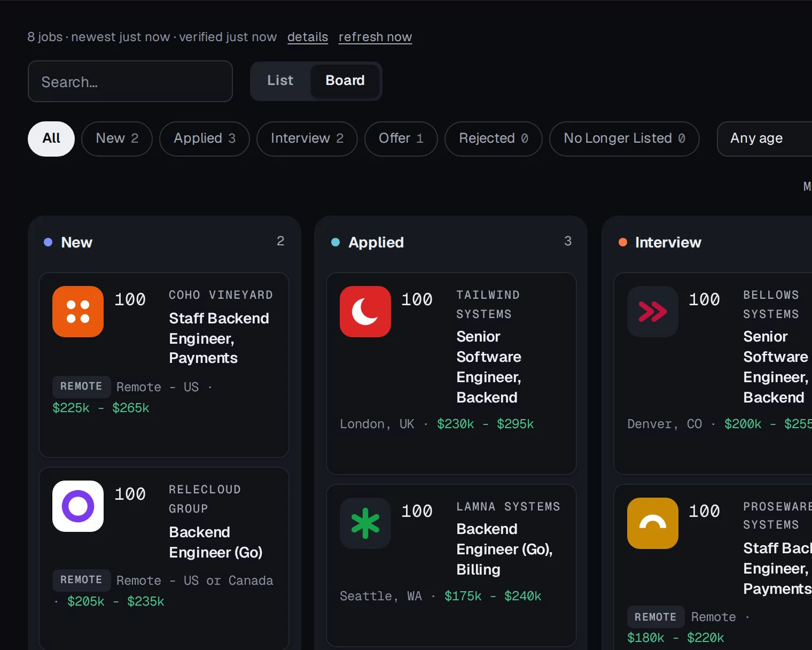The width and height of the screenshot is (812, 650).
Task: Click the $180k – $220k salary range
Action: 676,638
